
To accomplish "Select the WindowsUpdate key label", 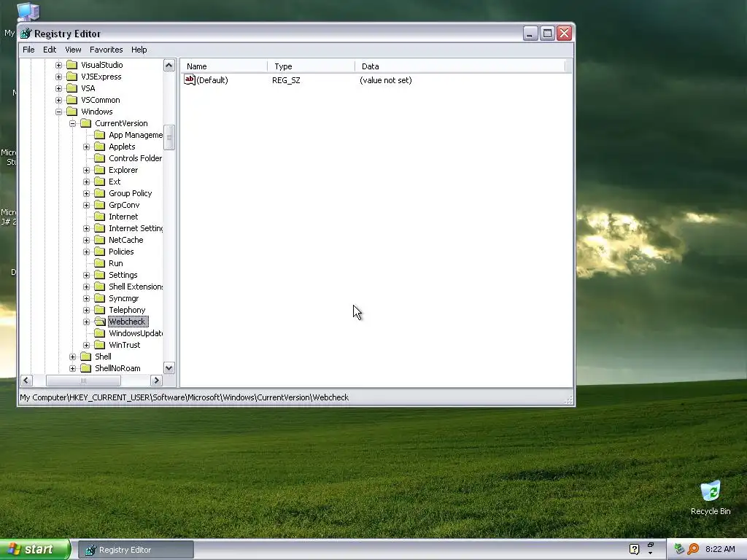I will click(136, 333).
